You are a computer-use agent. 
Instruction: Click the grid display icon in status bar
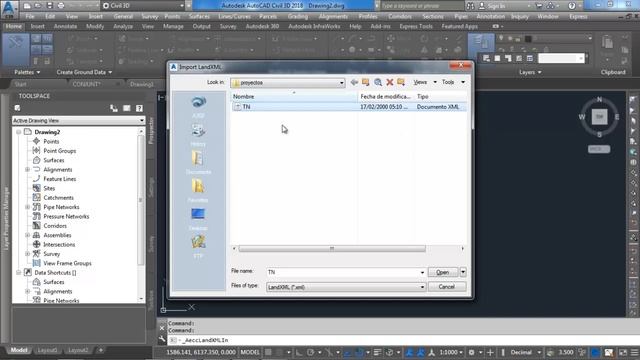click(x=268, y=352)
